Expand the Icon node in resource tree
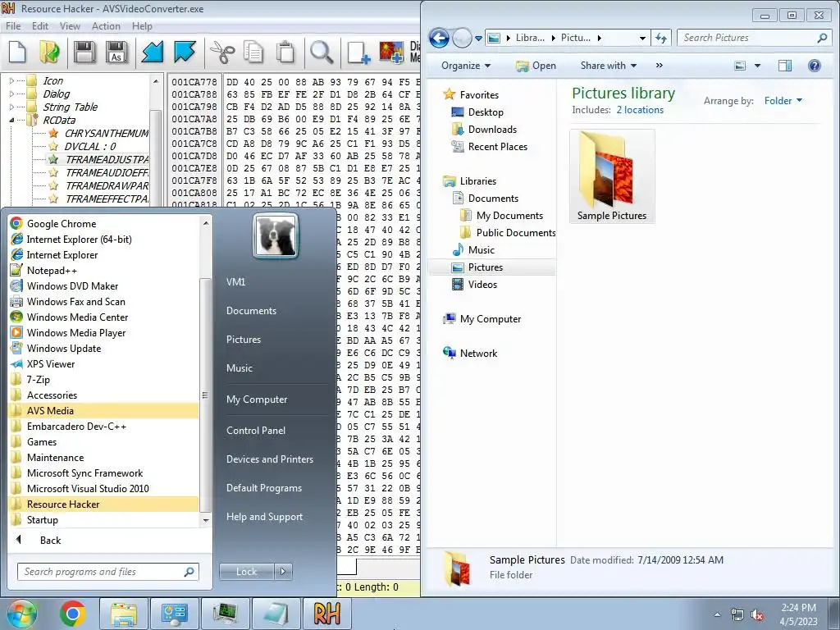Image resolution: width=840 pixels, height=630 pixels. pyautogui.click(x=11, y=80)
